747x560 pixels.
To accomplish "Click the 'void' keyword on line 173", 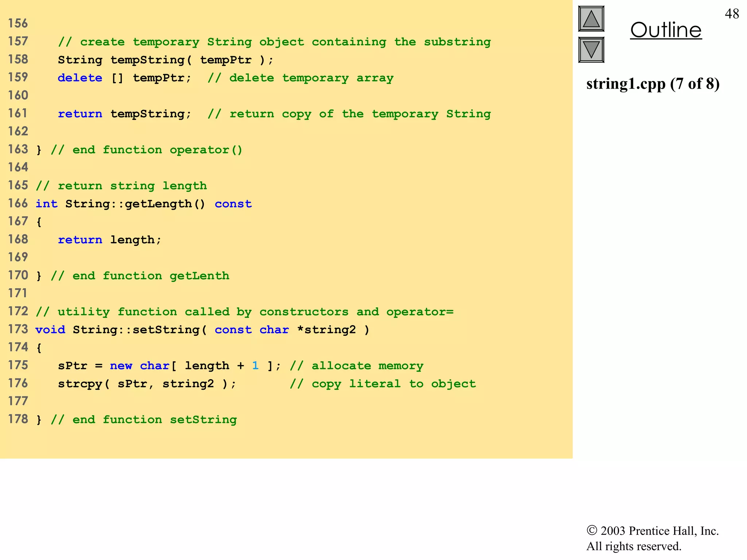I will pyautogui.click(x=50, y=330).
